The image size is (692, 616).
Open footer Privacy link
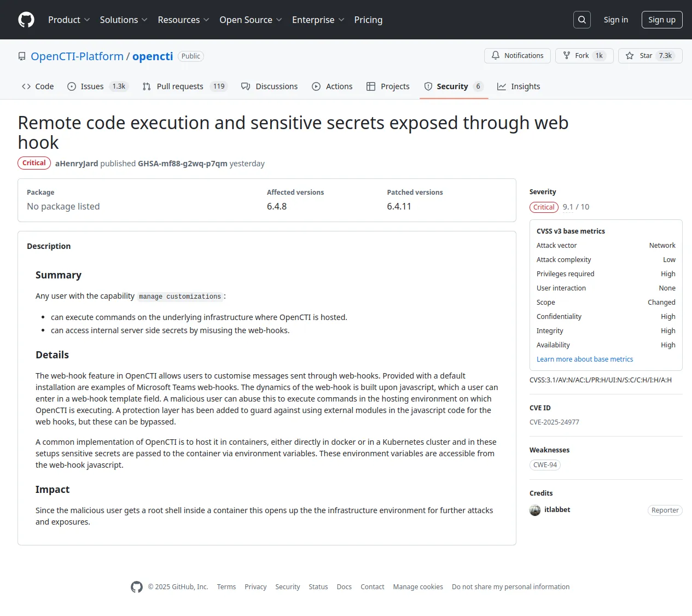pos(255,587)
